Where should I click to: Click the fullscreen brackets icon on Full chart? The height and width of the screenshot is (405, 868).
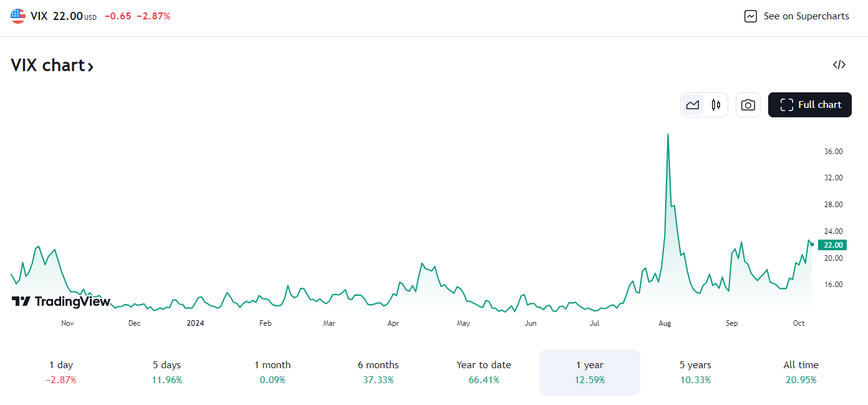pyautogui.click(x=787, y=104)
